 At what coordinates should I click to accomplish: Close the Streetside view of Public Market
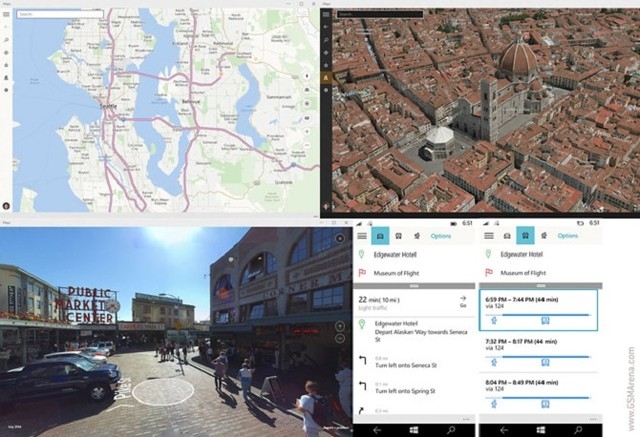340,238
